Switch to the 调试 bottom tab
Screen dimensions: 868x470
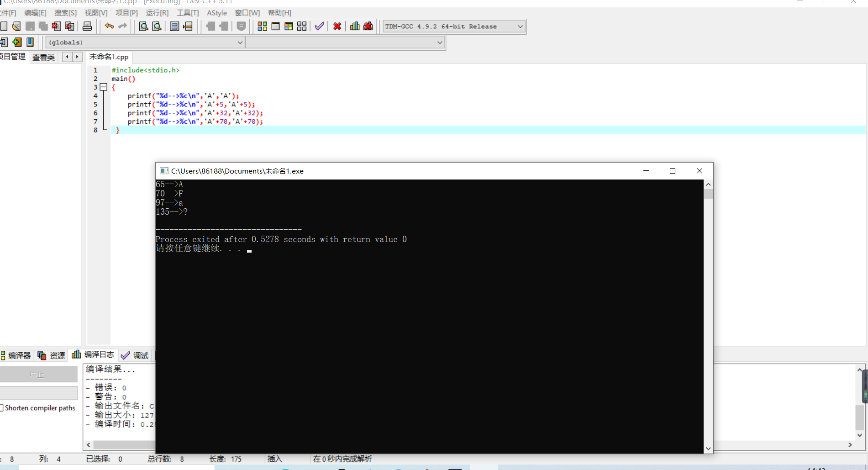[x=135, y=355]
